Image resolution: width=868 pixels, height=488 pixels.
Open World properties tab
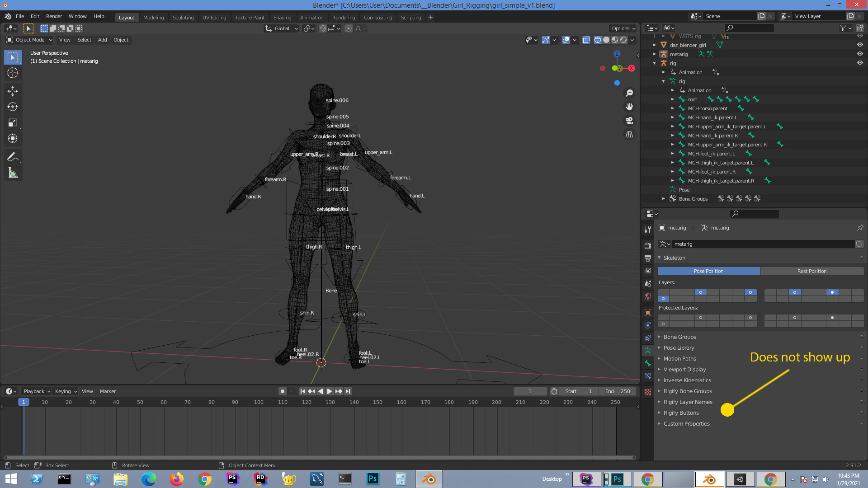click(x=648, y=296)
